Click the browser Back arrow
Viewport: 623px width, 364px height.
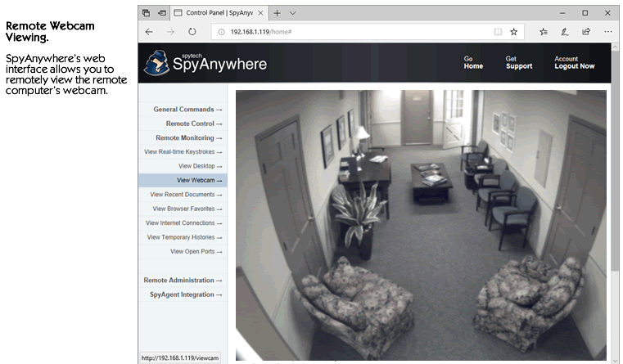[x=149, y=32]
